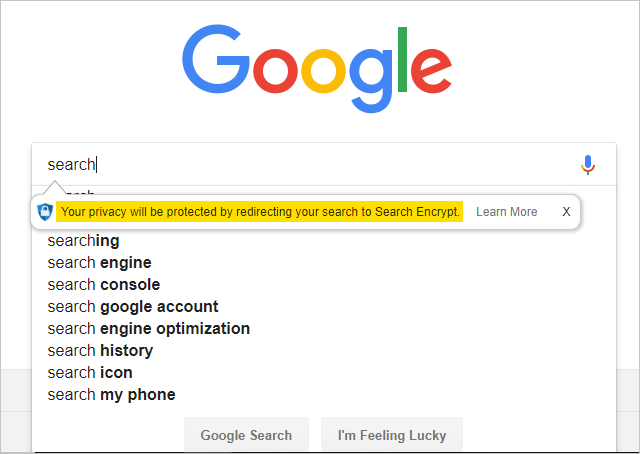Dismiss the privacy notice with X

click(x=566, y=212)
